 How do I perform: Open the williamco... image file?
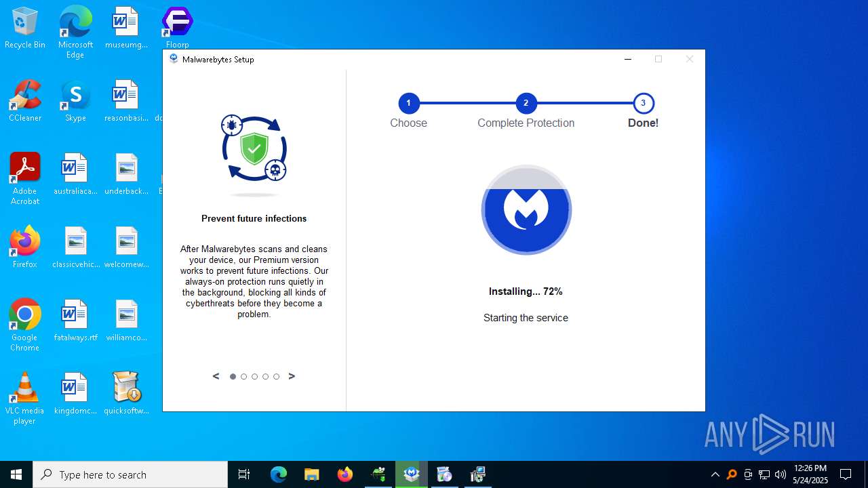pos(126,321)
